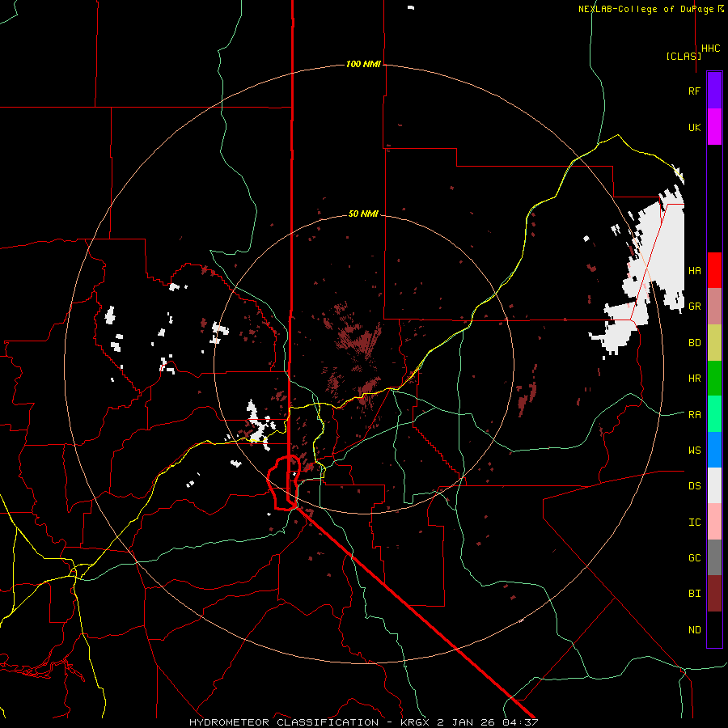Click the 'ND' legend label

[694, 629]
